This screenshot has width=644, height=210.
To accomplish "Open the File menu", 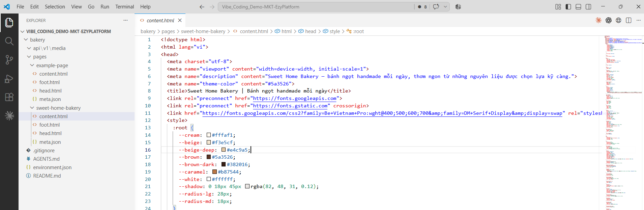I will click(20, 7).
